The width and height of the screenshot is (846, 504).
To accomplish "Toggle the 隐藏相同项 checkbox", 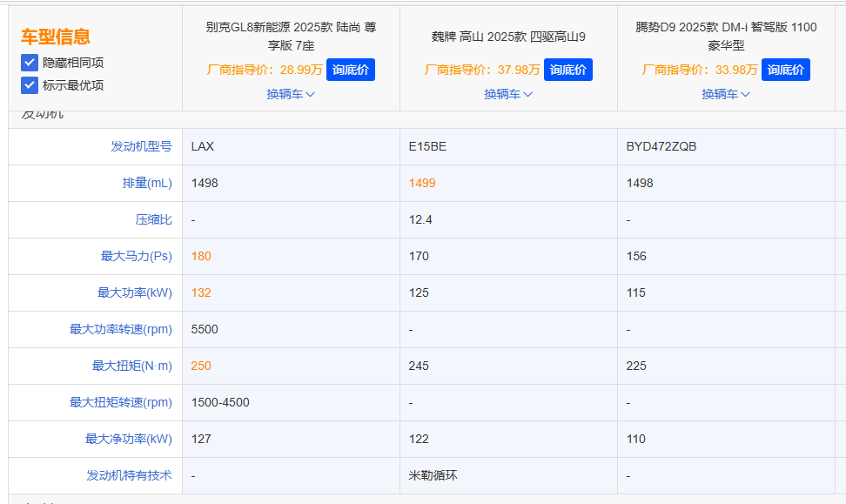I will point(30,63).
